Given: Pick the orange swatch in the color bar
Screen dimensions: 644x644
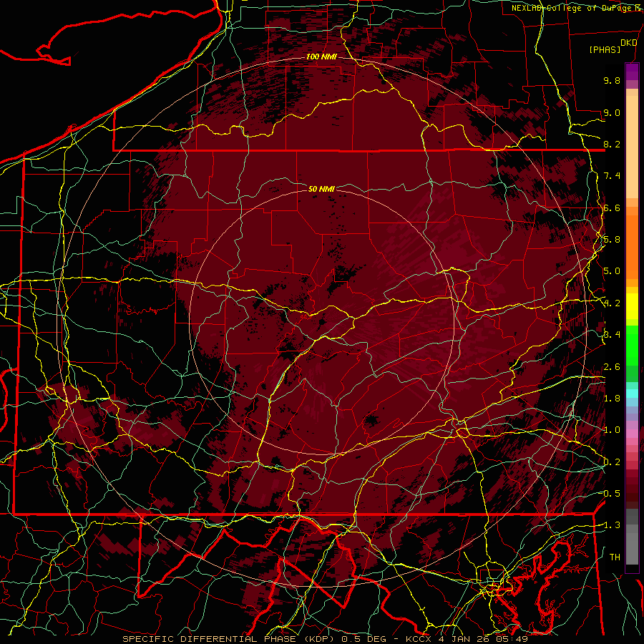Looking at the screenshot, I should coord(632,246).
